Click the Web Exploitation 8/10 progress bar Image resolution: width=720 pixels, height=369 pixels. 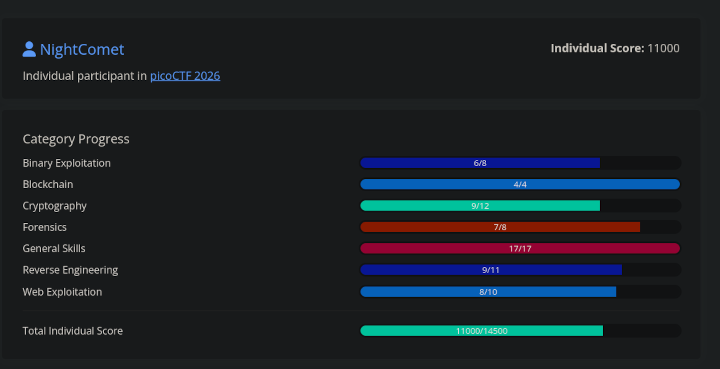[x=520, y=291]
